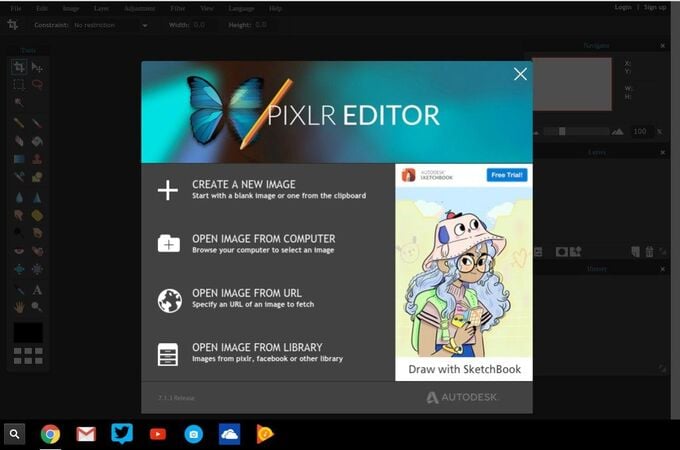Screen dimensions: 680x450
Task: Select the Colorpicker tool
Action: [19, 290]
